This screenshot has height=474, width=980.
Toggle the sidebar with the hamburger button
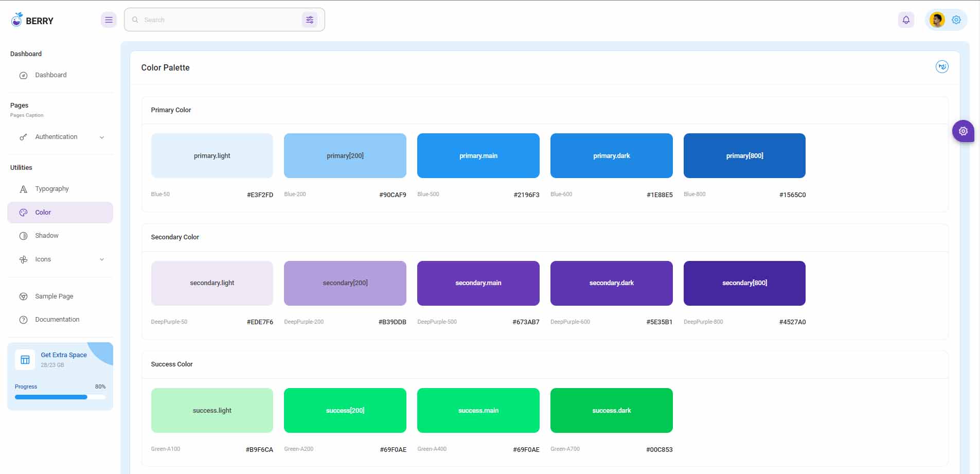[109, 20]
